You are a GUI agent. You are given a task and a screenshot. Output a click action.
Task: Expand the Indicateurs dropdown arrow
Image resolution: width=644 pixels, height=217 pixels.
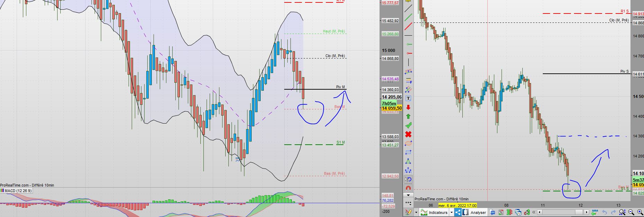452,212
